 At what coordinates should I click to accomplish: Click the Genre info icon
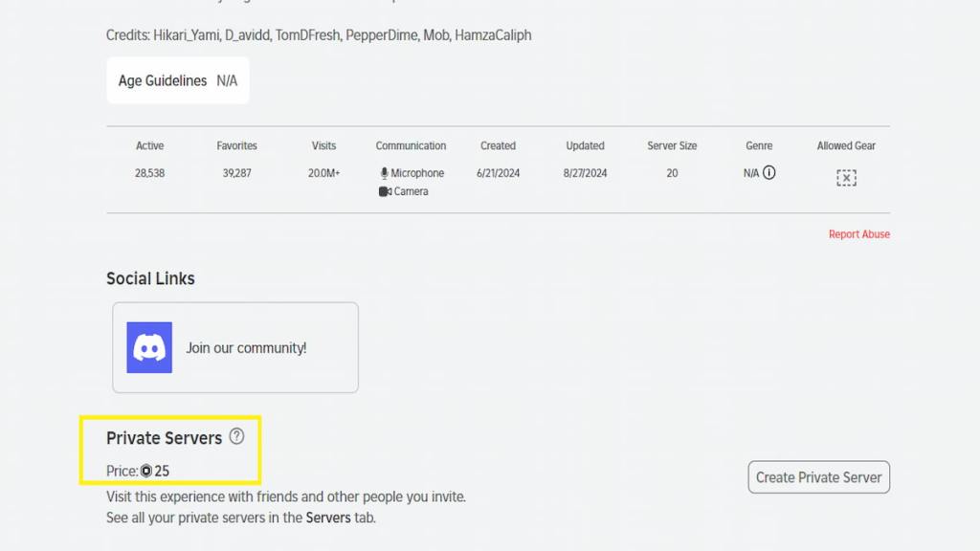pos(770,173)
